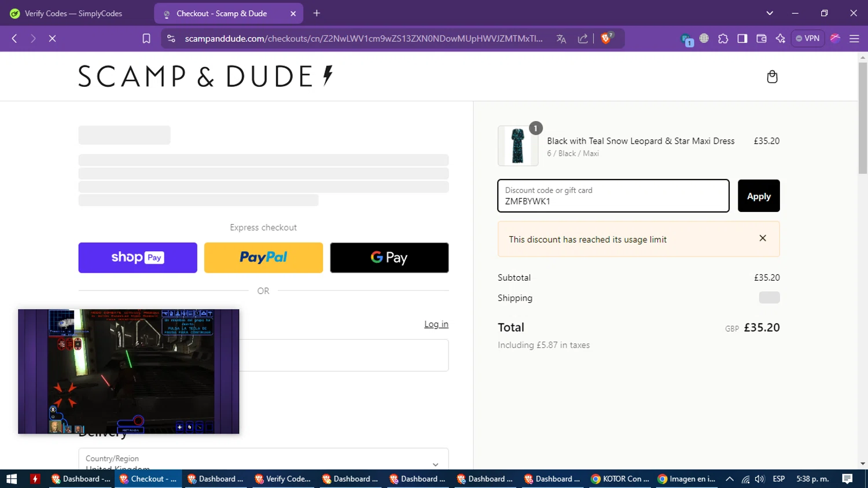Close the Checkout - Scamp & Dude tab
868x488 pixels.
coord(293,13)
